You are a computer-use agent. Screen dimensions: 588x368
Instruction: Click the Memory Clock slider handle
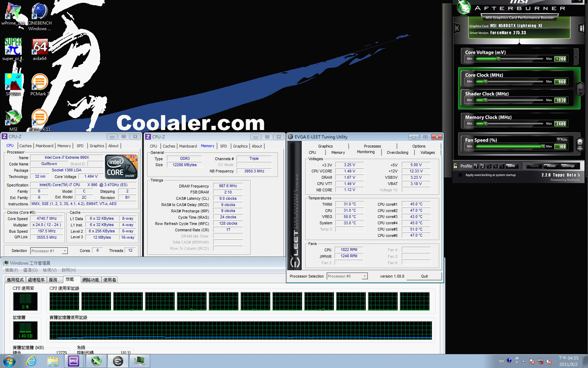coord(485,124)
